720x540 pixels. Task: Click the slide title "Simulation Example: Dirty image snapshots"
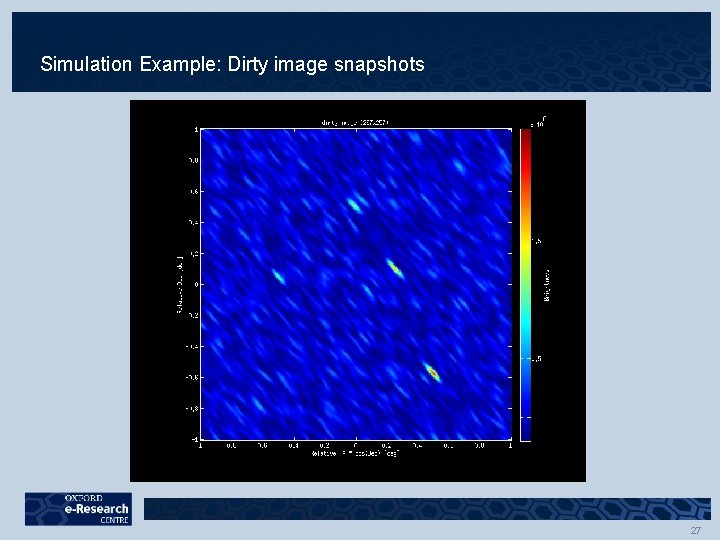(232, 64)
